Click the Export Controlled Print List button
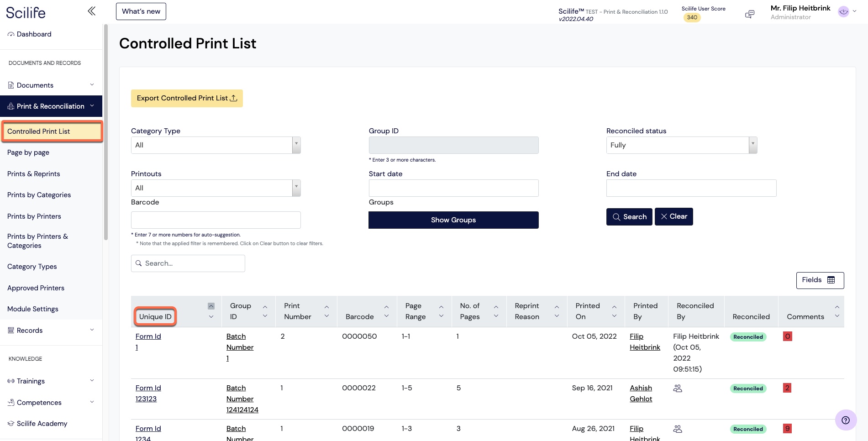This screenshot has height=441, width=868. click(x=187, y=98)
